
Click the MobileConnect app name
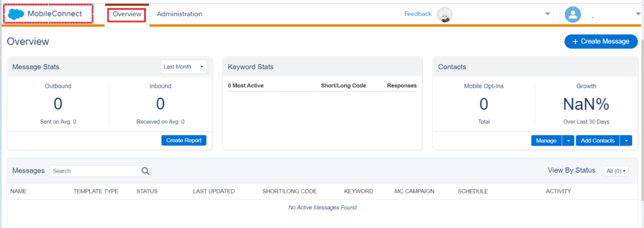pos(55,14)
